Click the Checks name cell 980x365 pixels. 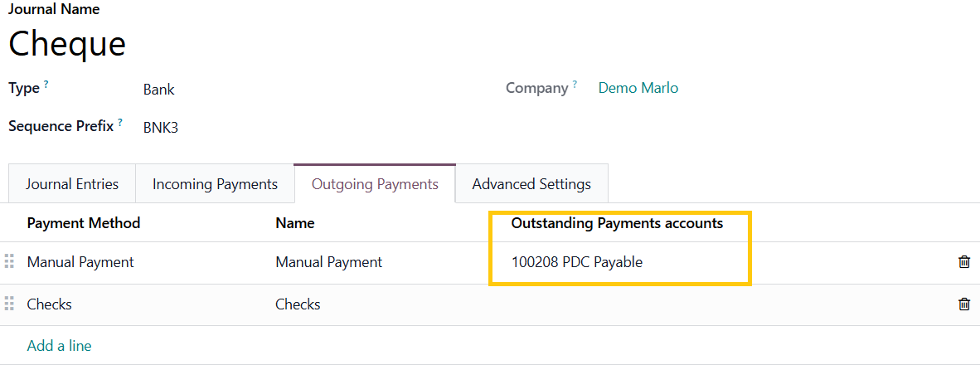point(298,304)
